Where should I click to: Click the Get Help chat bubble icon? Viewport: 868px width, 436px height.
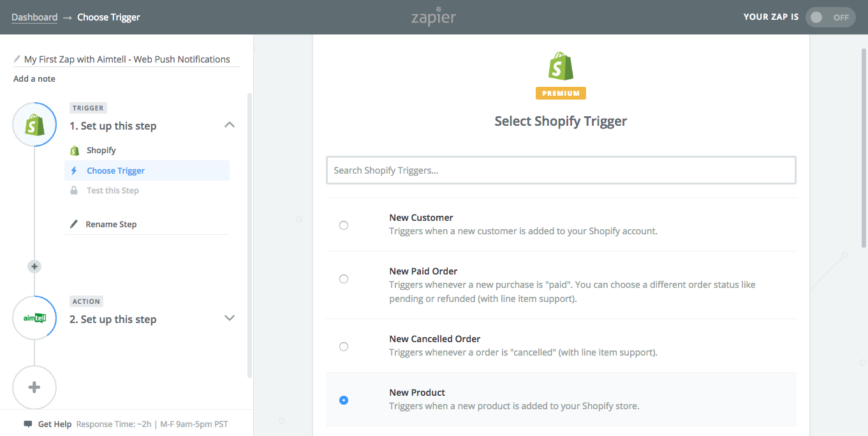click(x=28, y=424)
